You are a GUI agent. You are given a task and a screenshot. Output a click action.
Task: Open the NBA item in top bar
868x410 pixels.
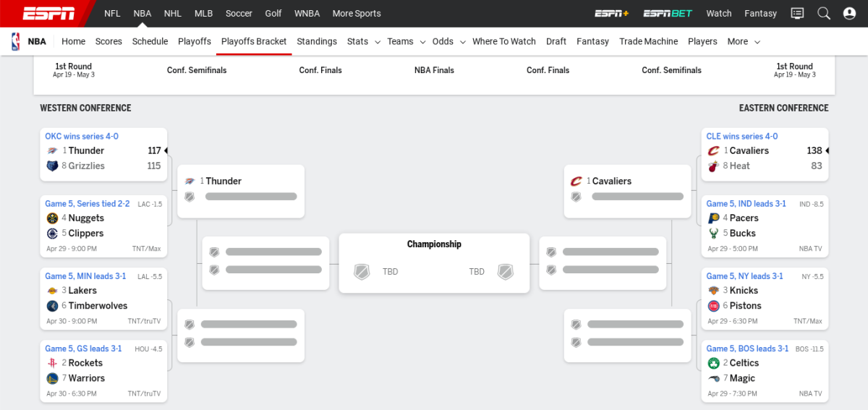(x=142, y=13)
